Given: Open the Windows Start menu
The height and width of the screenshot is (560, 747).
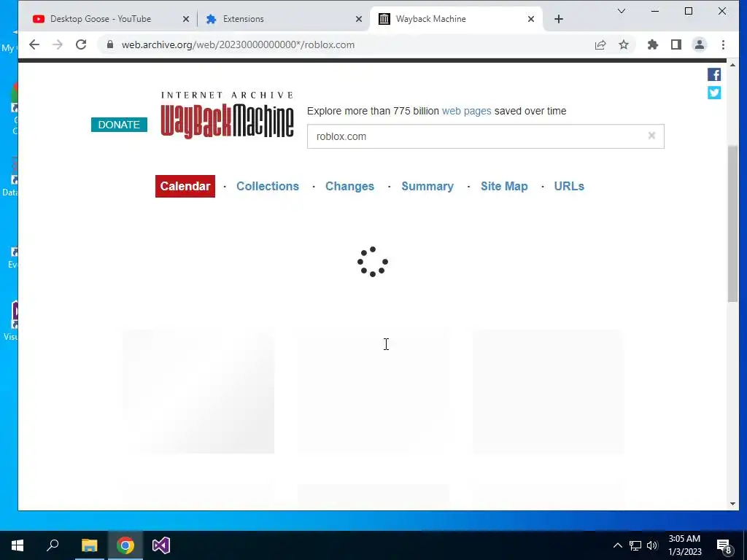Looking at the screenshot, I should (18, 545).
